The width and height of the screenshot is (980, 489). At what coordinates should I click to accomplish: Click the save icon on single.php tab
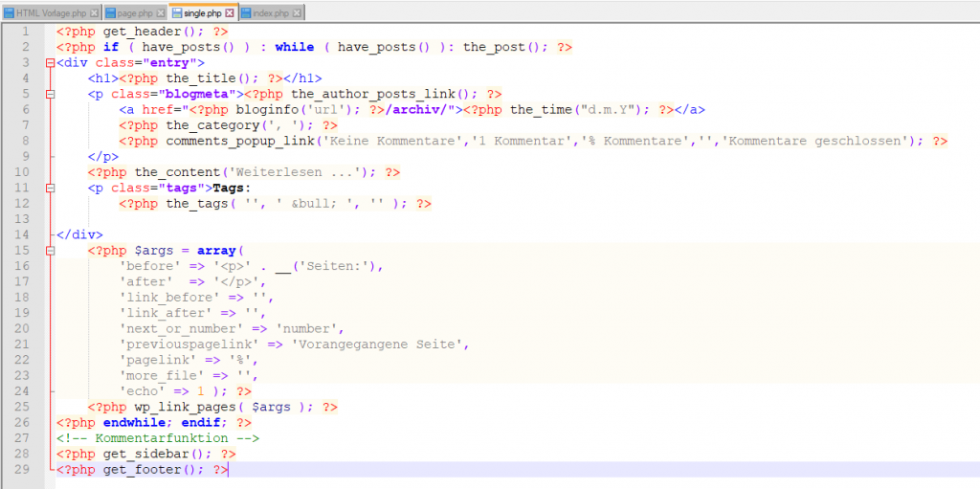click(177, 13)
